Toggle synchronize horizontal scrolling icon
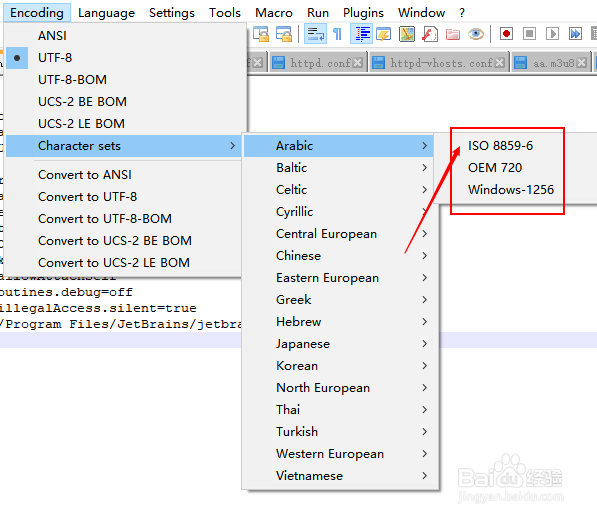 pyautogui.click(x=284, y=34)
